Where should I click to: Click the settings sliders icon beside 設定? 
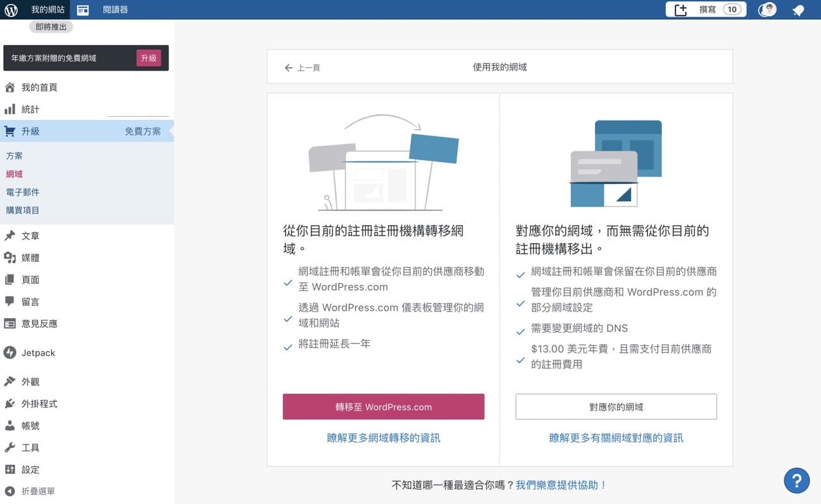click(10, 469)
